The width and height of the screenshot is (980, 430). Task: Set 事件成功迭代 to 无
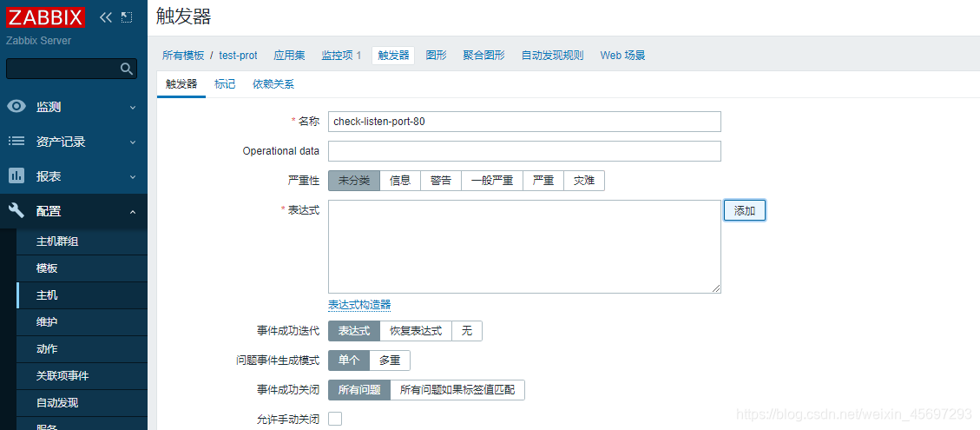pos(467,331)
